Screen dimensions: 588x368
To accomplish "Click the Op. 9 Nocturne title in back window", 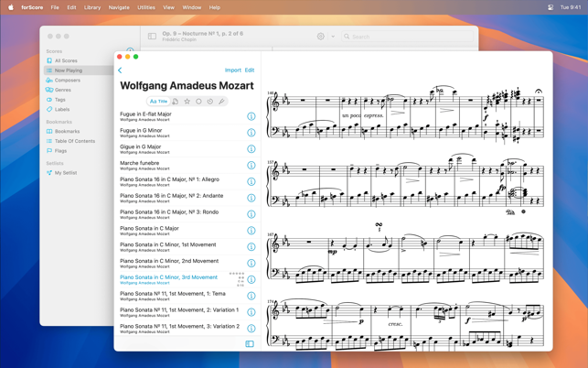I will pyautogui.click(x=202, y=34).
